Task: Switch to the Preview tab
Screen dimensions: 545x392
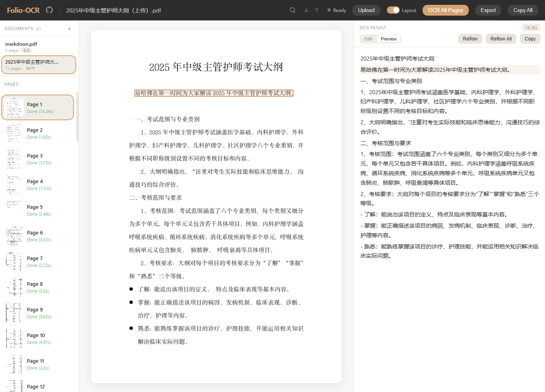Action: click(388, 38)
